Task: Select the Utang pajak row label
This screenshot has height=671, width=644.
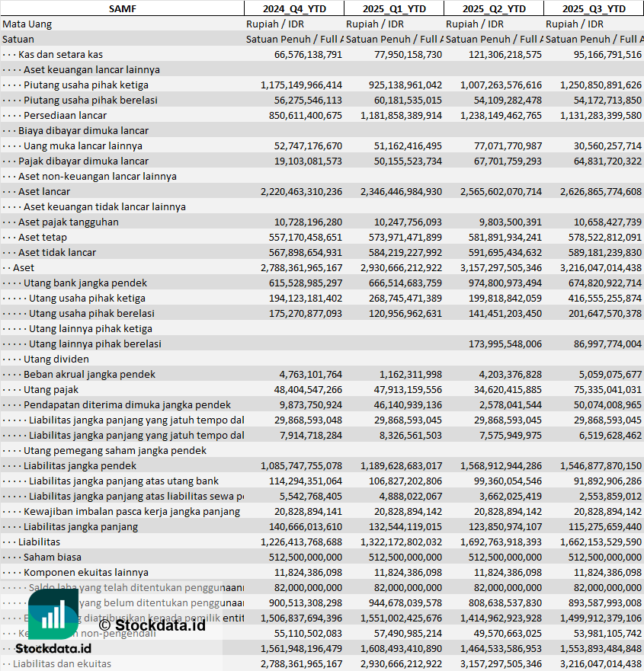Action: (x=52, y=389)
